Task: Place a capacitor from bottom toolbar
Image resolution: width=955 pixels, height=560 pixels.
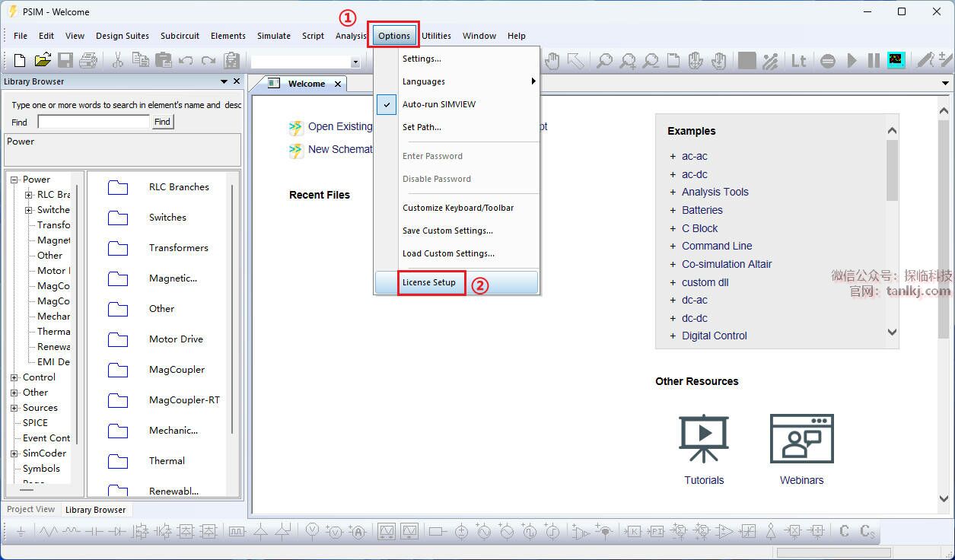Action: click(94, 532)
